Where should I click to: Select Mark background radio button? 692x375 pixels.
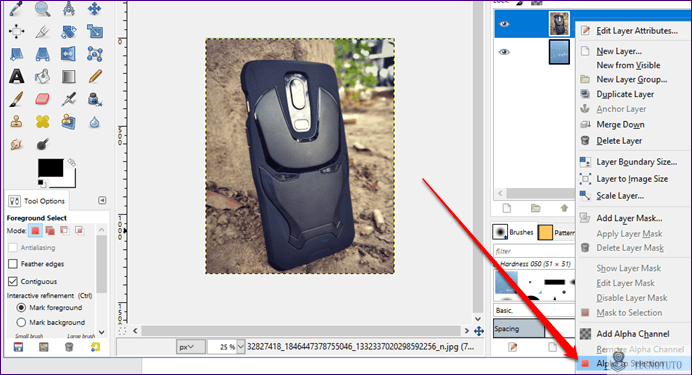pos(21,322)
